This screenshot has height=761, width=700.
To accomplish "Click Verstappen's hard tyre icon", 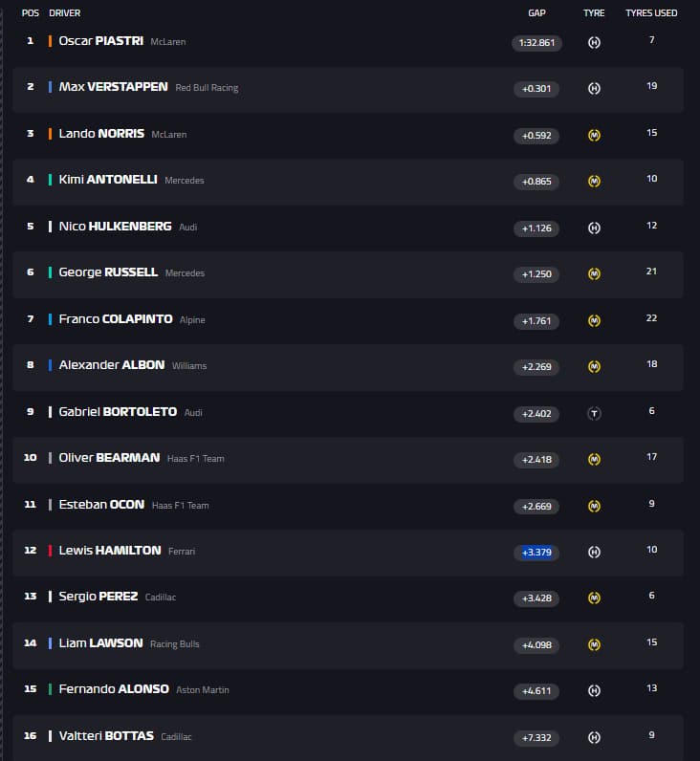I will click(x=594, y=89).
